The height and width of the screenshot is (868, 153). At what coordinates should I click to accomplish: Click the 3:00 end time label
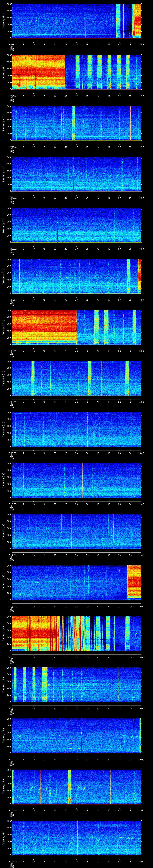tap(141, 96)
